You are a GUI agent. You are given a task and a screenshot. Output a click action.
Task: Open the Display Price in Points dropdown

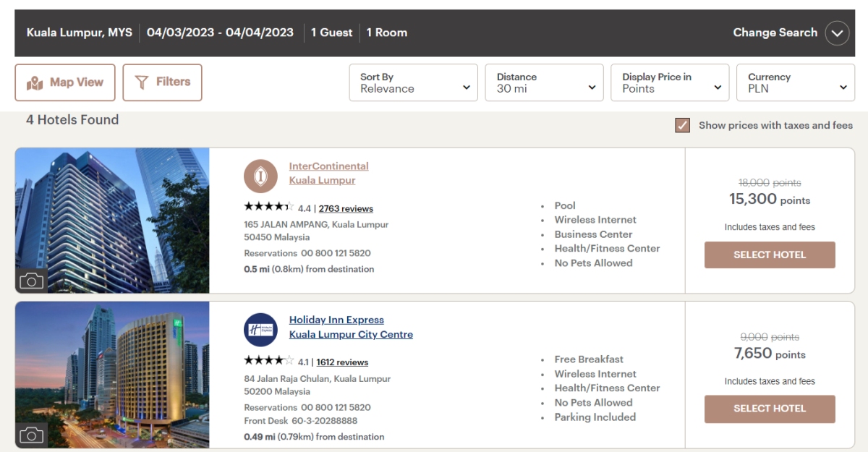[671, 82]
